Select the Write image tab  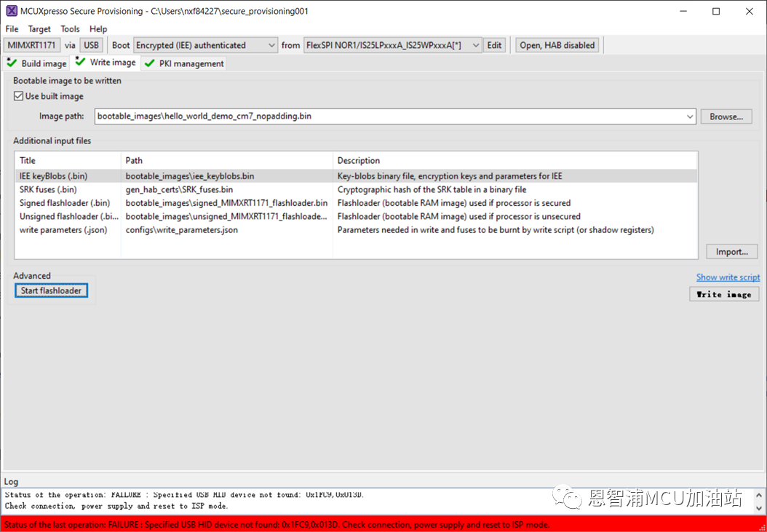coord(106,63)
